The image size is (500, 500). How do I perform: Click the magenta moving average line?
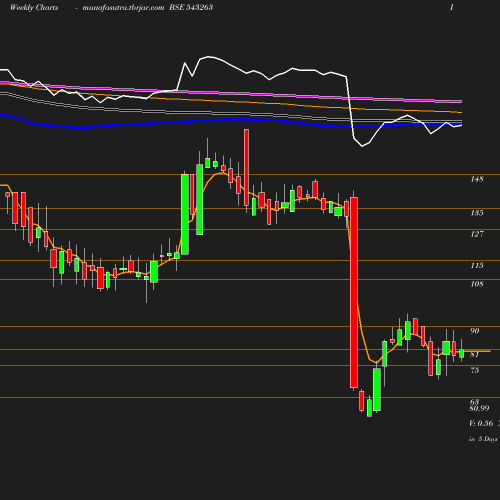pyautogui.click(x=231, y=93)
